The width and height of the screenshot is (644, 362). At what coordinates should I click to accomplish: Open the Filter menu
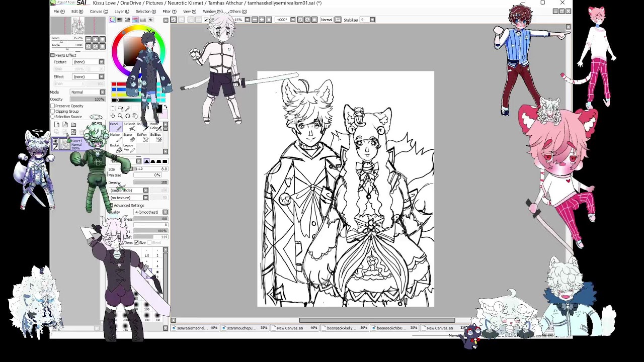[170, 11]
